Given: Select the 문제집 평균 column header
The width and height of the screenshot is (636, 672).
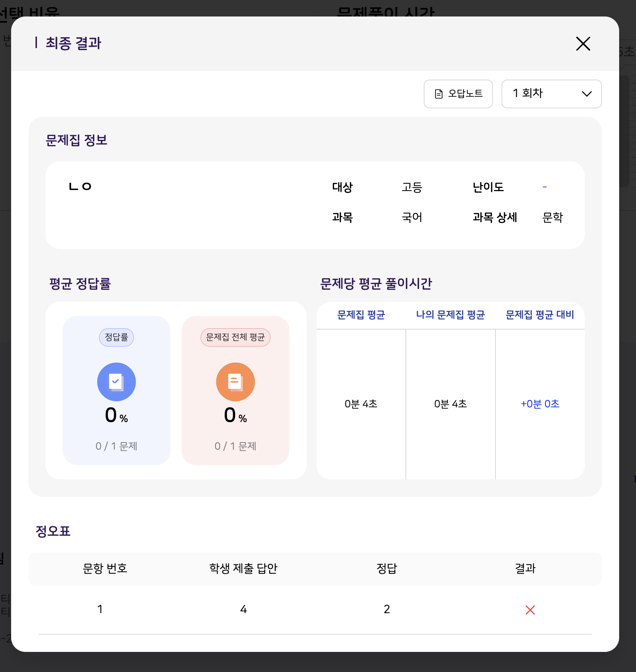Looking at the screenshot, I should [361, 315].
